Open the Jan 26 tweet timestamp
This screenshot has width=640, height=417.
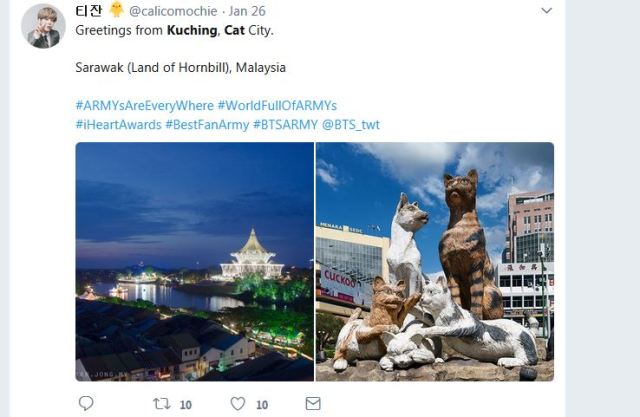click(x=247, y=11)
